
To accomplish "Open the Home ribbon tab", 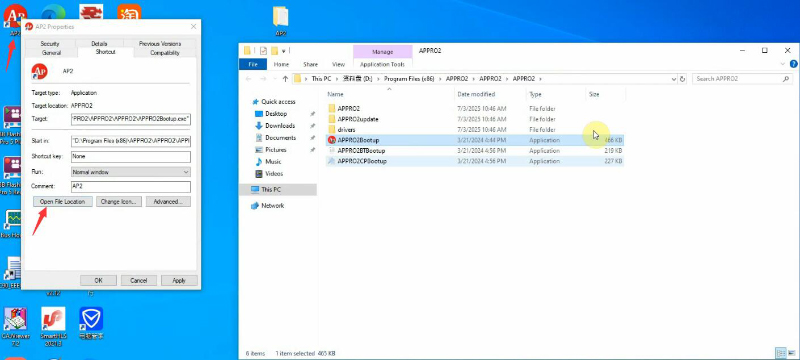I will click(281, 64).
